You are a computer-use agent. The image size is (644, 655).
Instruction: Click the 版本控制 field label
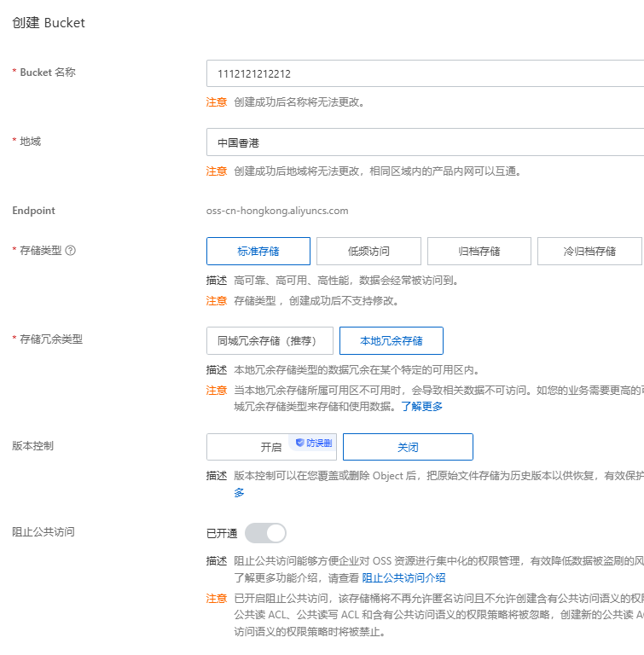pos(33,446)
